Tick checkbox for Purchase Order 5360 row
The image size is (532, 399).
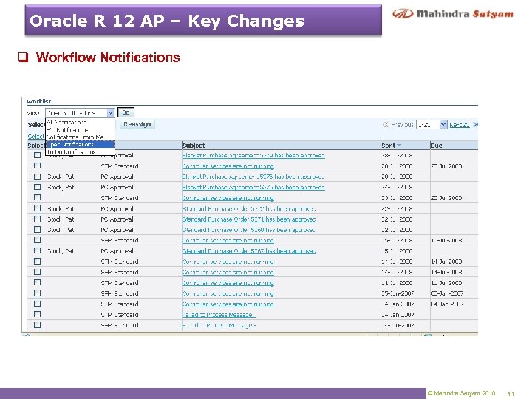(38, 229)
